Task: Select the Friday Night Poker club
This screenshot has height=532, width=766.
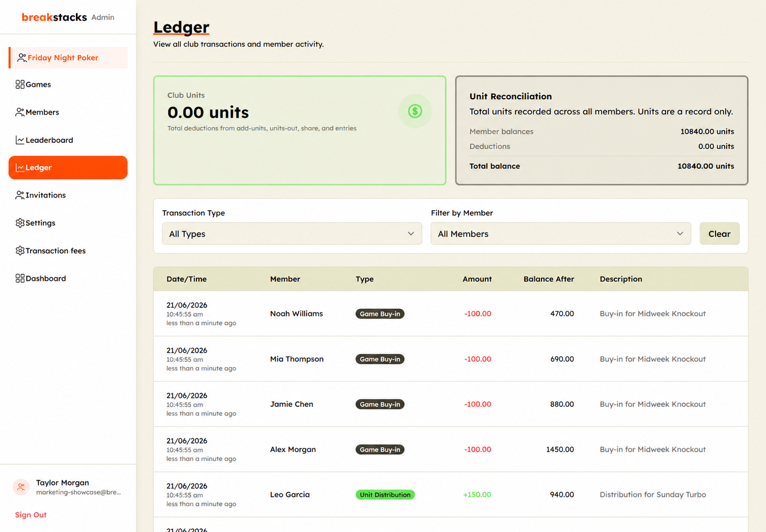Action: (x=68, y=58)
